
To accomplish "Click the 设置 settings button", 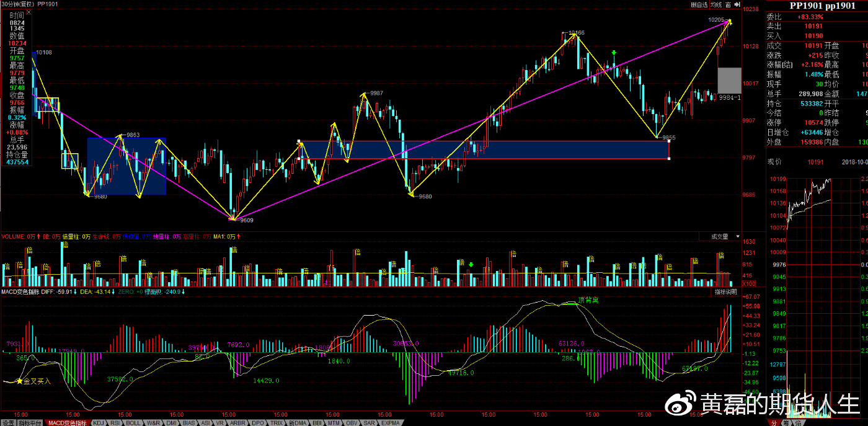I will [7, 422].
